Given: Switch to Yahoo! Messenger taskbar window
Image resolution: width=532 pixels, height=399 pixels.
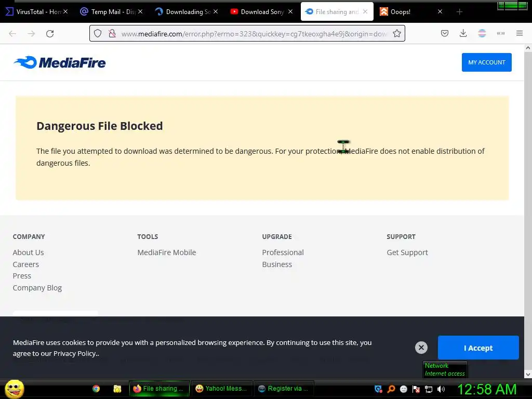Looking at the screenshot, I should pos(222,389).
